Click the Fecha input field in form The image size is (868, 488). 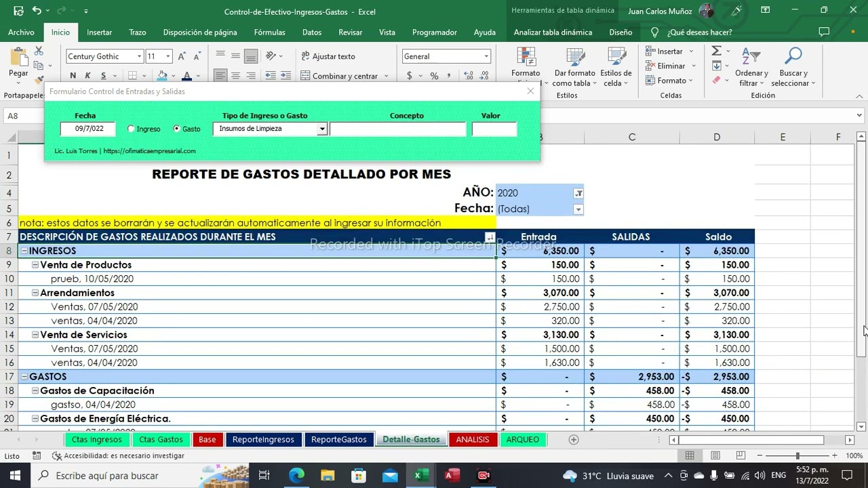87,129
